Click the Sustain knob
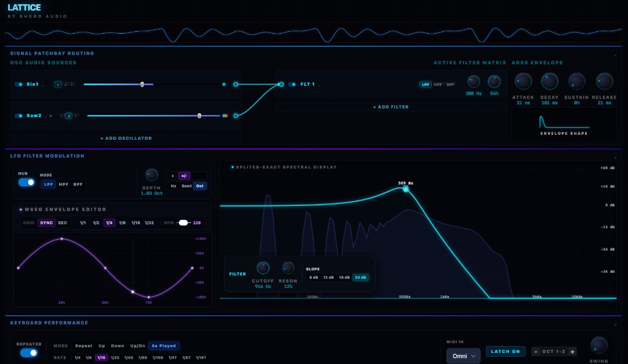628x364 pixels. (x=576, y=82)
